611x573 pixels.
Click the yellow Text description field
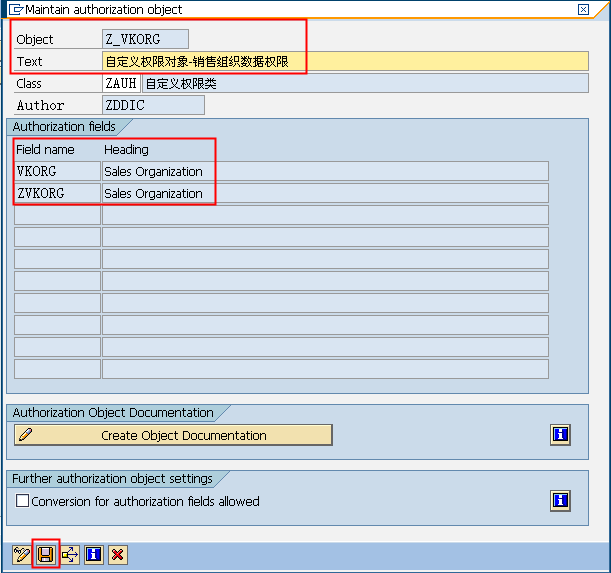[x=345, y=61]
